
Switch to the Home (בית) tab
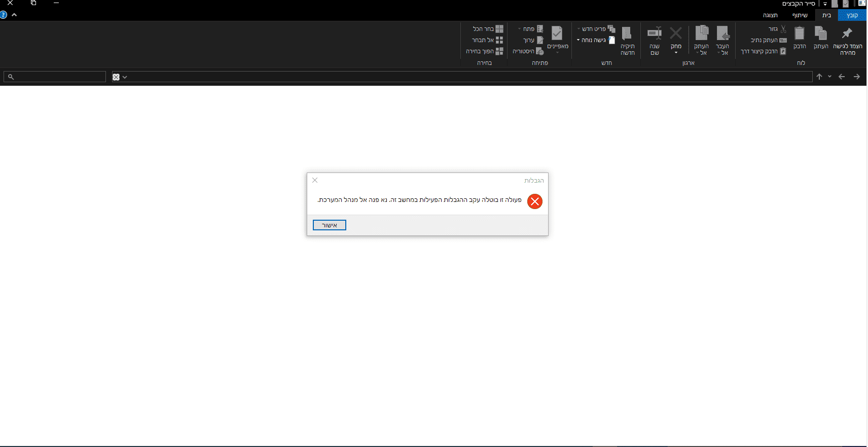(826, 15)
